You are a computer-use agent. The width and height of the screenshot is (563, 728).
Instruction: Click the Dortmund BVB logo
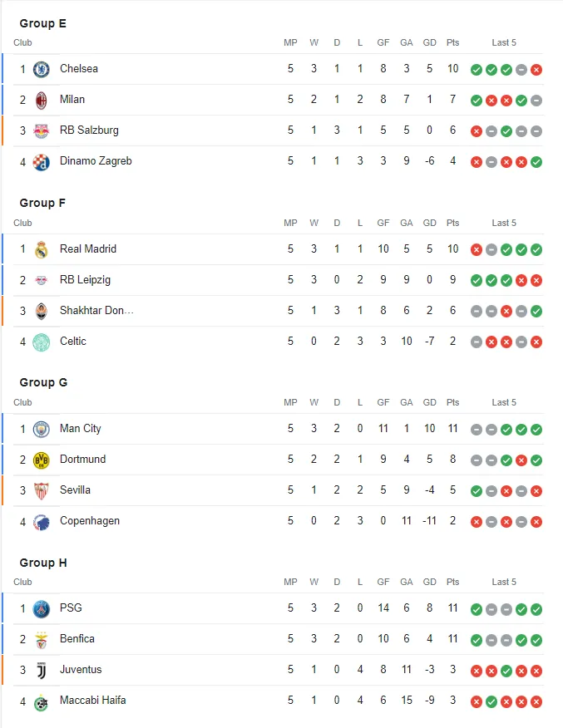tap(42, 460)
